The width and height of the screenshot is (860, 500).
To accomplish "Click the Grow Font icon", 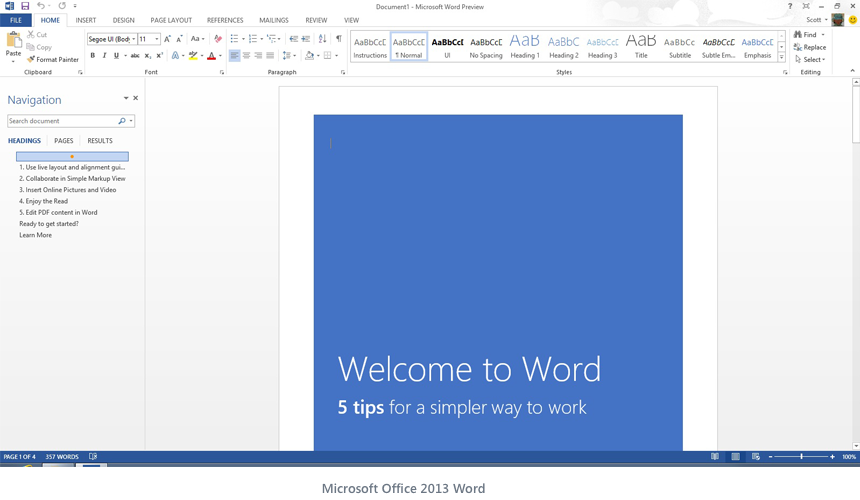I will click(167, 39).
